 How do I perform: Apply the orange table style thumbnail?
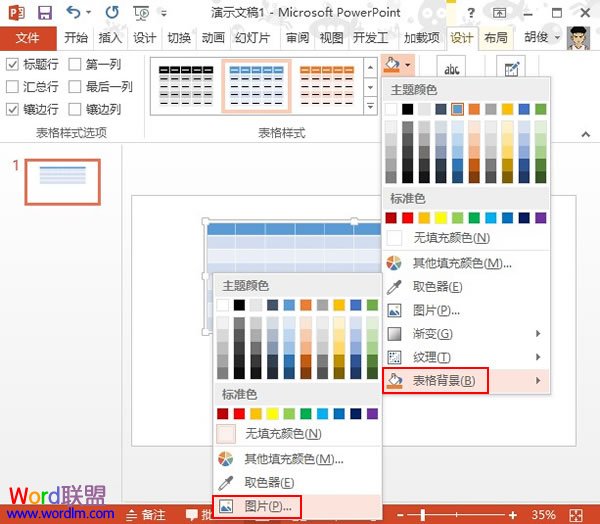coord(327,86)
